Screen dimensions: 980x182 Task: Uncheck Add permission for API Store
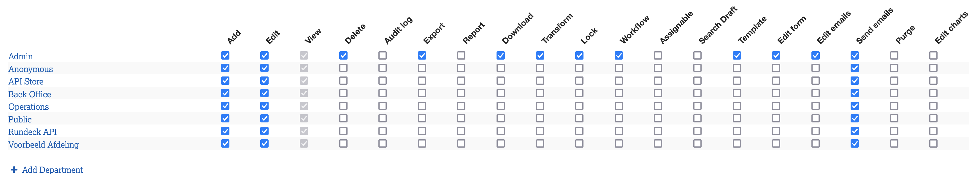(225, 81)
